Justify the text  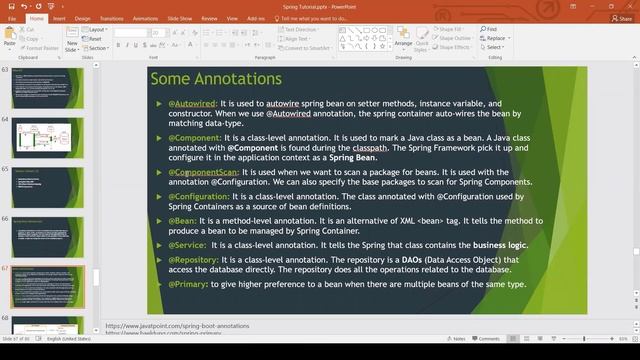(x=232, y=45)
